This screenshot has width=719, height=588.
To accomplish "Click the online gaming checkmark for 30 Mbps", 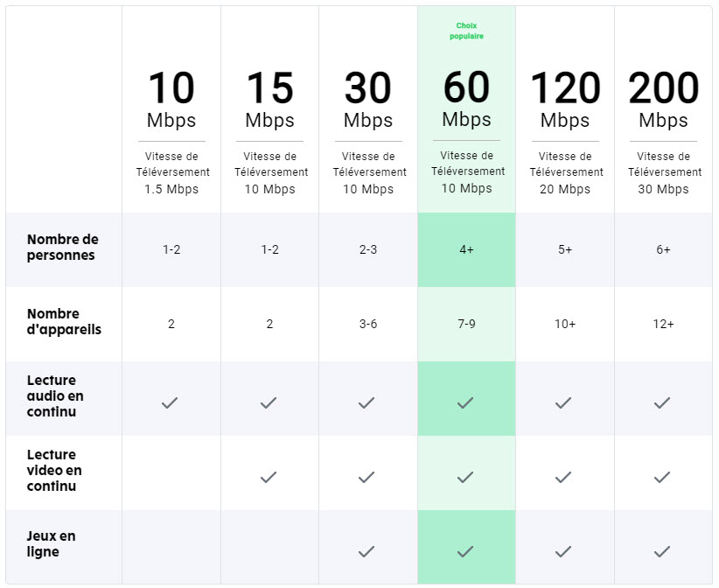I will pos(367,551).
